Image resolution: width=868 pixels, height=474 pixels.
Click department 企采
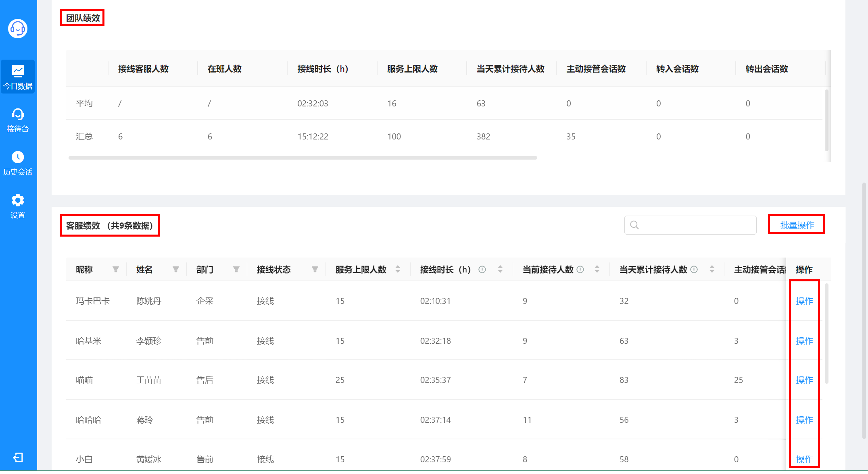click(x=205, y=301)
